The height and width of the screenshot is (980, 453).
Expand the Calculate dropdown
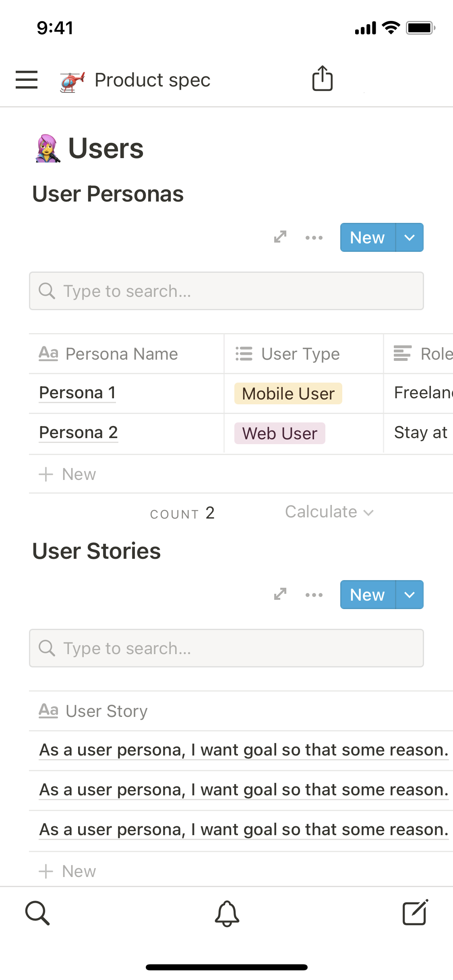coord(329,512)
